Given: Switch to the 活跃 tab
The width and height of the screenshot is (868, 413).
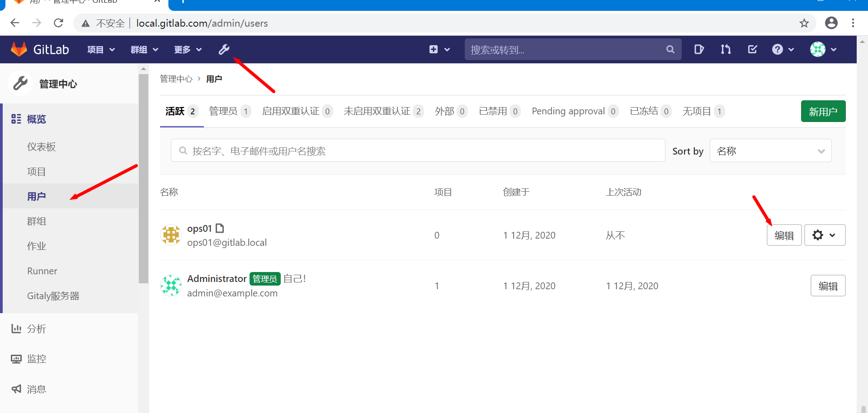Looking at the screenshot, I should tap(181, 111).
